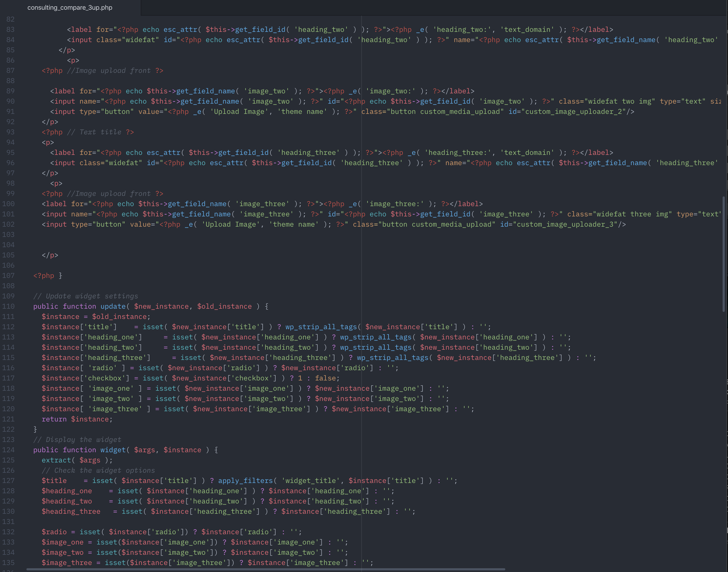Select the consulting_compare_3up.php tab
Screen dimensions: 728x572
(x=70, y=7)
